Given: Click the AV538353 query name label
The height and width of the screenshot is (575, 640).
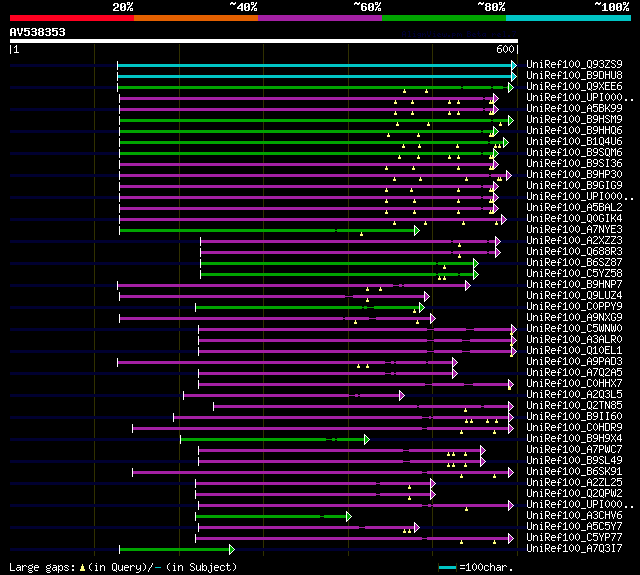Looking at the screenshot, I should coord(38,32).
